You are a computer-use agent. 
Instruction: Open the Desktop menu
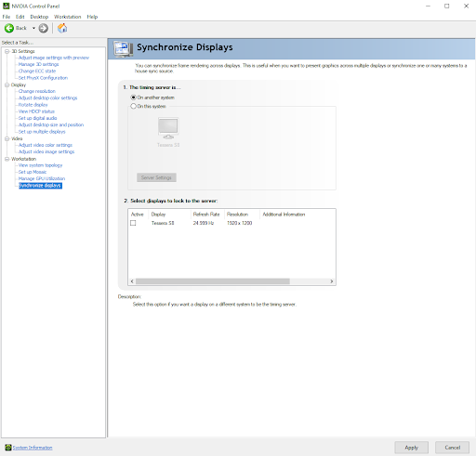pyautogui.click(x=39, y=17)
